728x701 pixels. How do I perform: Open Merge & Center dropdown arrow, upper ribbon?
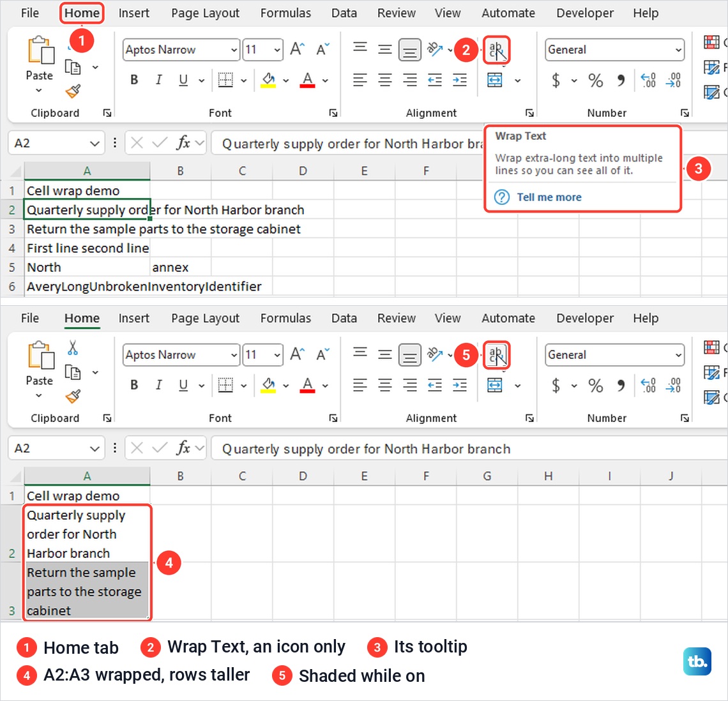click(x=518, y=80)
